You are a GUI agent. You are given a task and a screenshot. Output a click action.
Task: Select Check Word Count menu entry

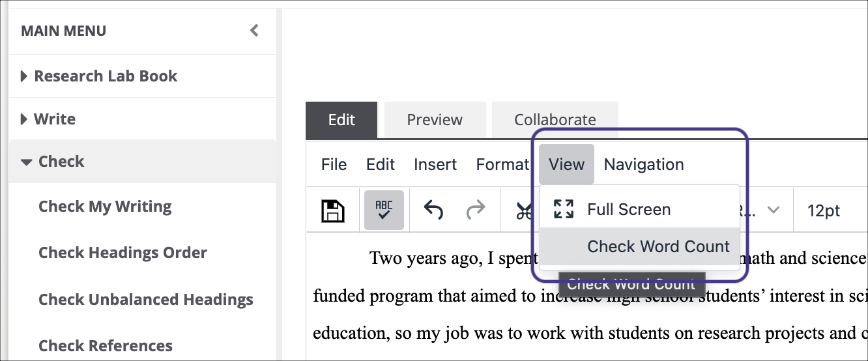[x=658, y=246]
